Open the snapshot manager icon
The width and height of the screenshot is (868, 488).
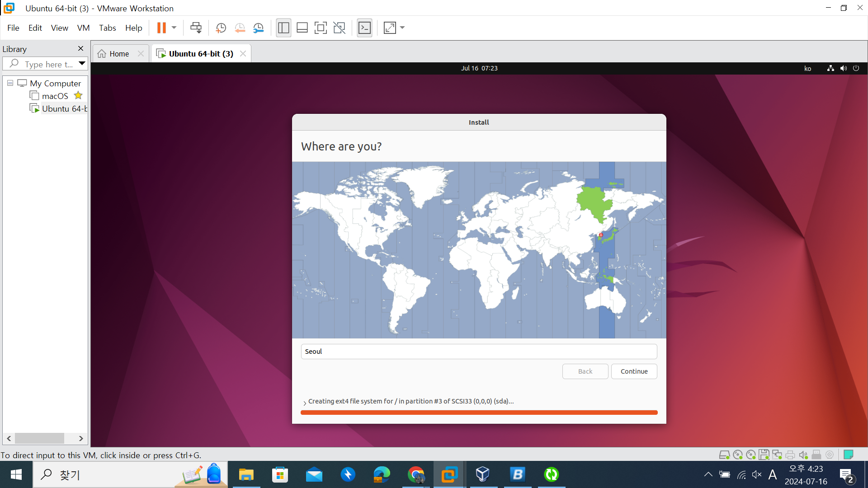pyautogui.click(x=258, y=28)
